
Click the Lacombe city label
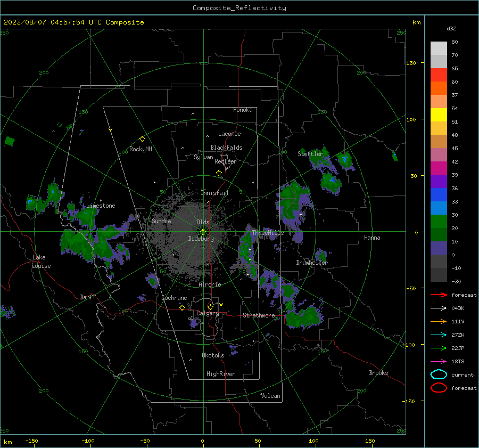pos(229,134)
